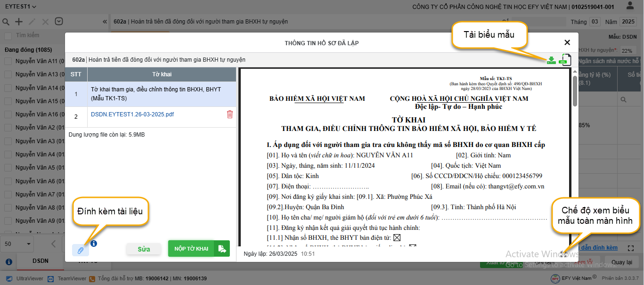Click the info icon beside the paperclip
The image size is (644, 285).
94,244
